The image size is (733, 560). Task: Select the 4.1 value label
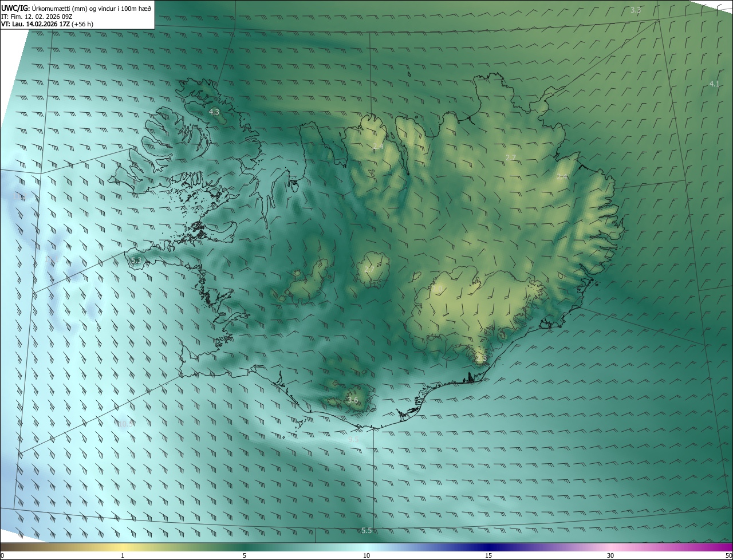(714, 84)
